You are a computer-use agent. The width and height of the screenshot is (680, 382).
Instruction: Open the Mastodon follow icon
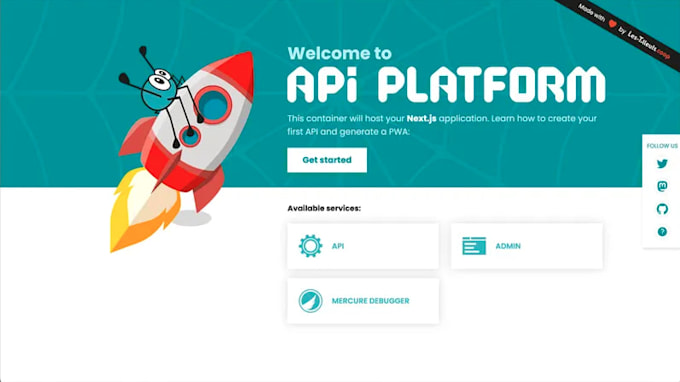(662, 186)
